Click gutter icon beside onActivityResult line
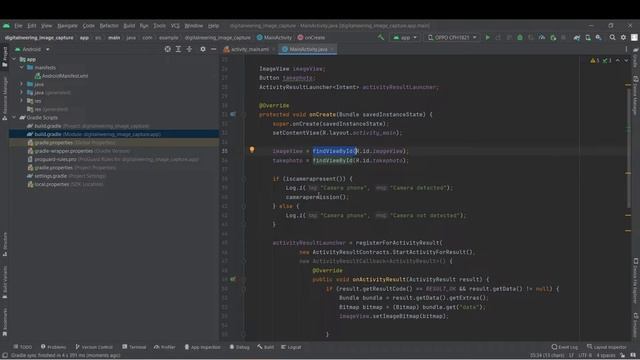 (x=233, y=279)
